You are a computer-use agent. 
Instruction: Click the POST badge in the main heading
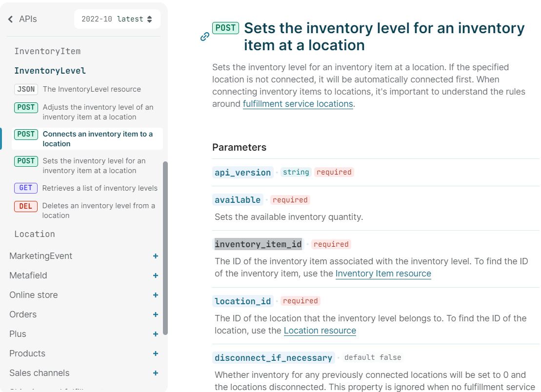225,28
